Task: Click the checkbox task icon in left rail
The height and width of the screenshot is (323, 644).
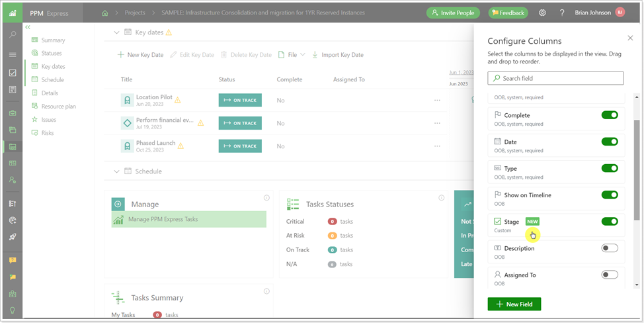Action: (x=13, y=73)
